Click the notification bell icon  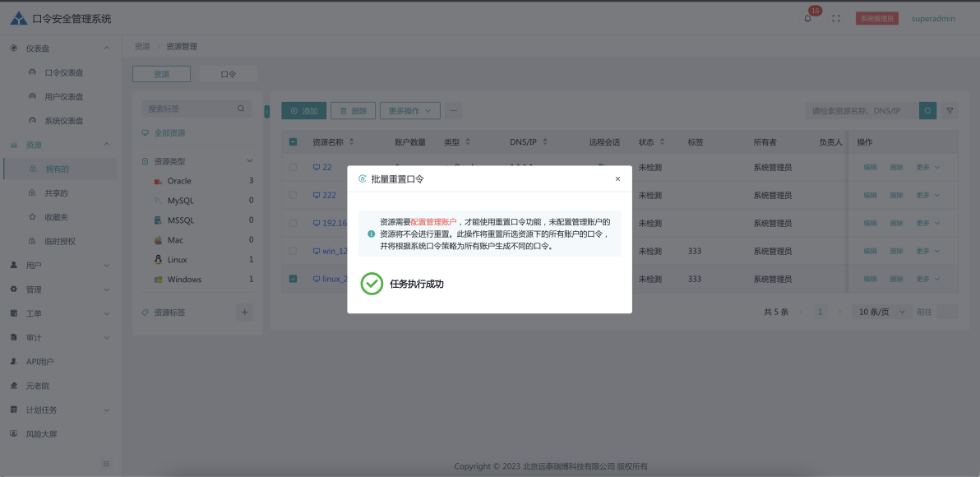(807, 19)
